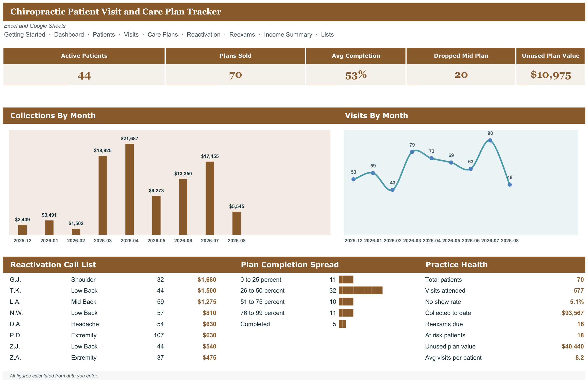Click the Total patients value 70

[x=580, y=280]
